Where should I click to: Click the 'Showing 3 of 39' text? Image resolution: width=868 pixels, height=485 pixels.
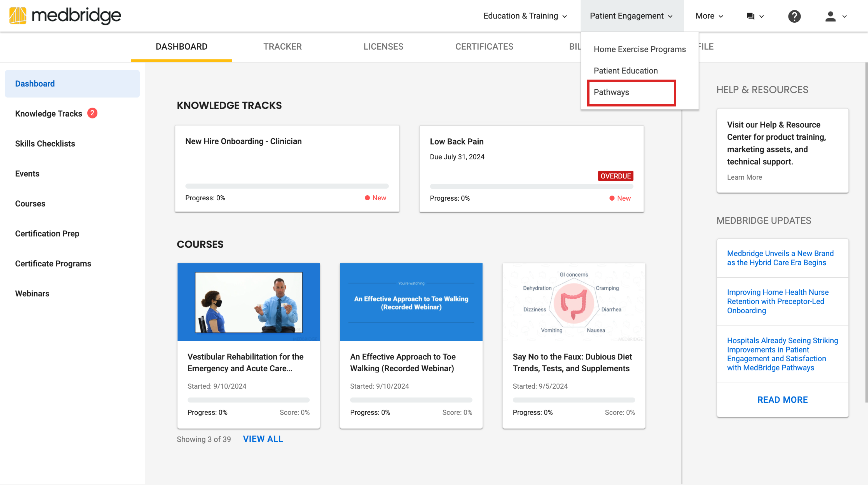click(203, 439)
